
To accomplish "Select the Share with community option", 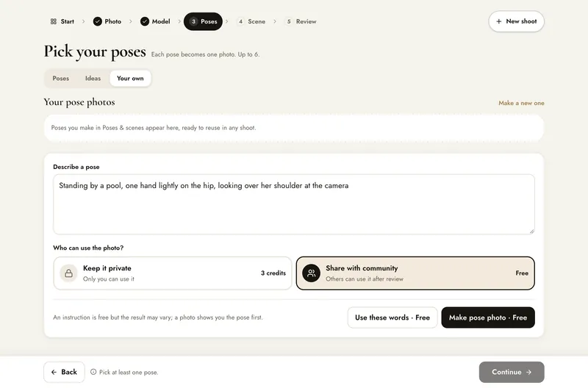I will [415, 273].
